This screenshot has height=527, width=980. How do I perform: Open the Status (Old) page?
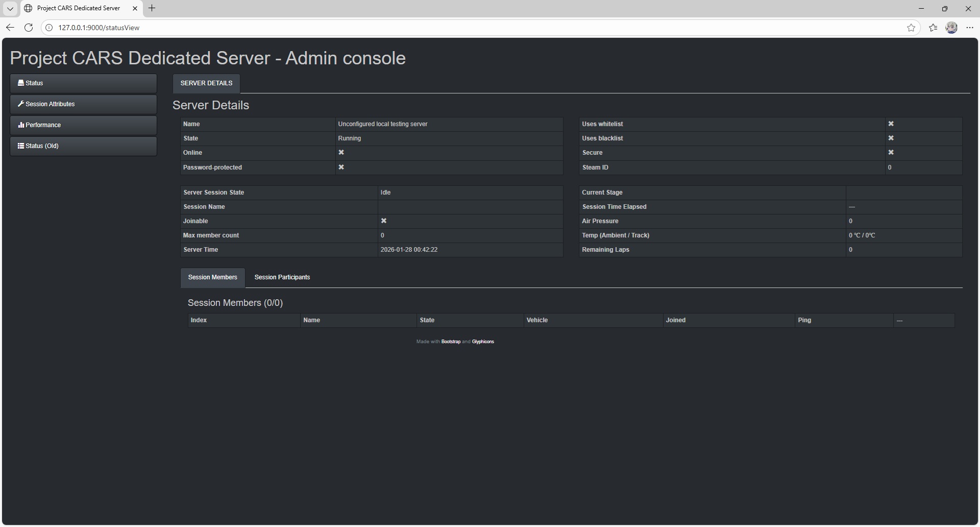click(83, 146)
